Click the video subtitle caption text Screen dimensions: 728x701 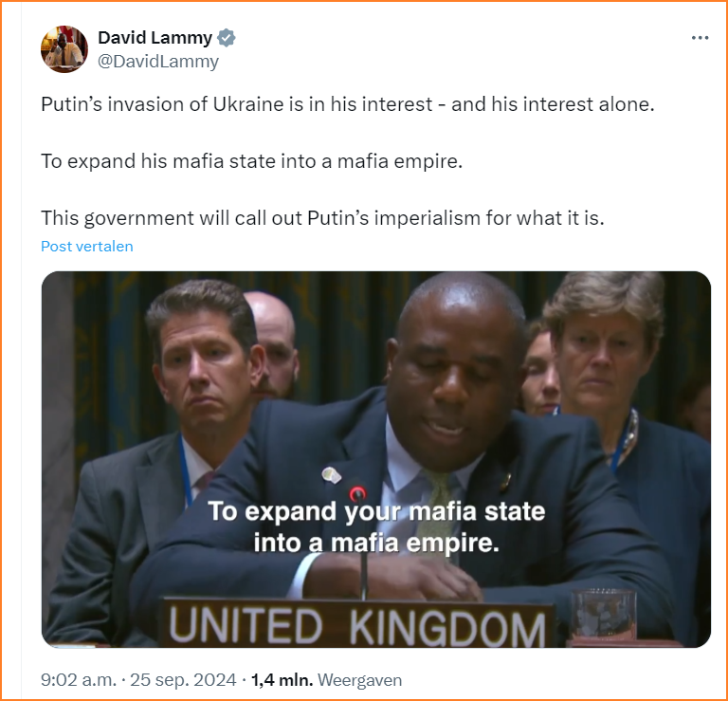[x=376, y=526]
